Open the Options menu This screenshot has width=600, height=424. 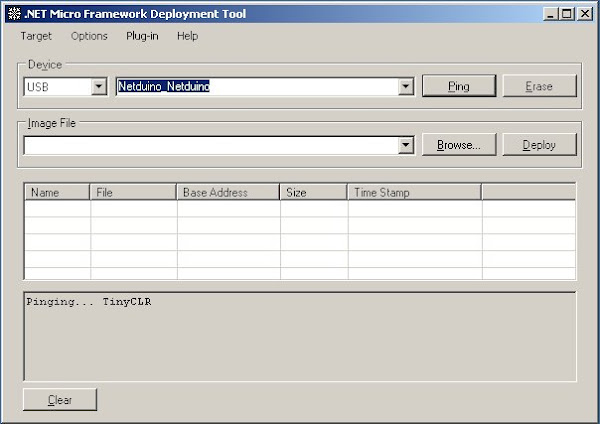point(89,36)
